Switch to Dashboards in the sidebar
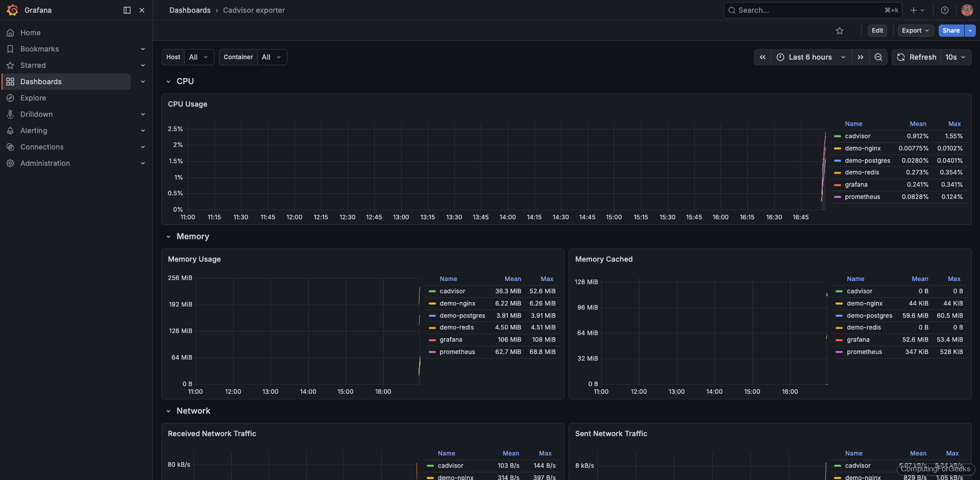 pos(41,81)
